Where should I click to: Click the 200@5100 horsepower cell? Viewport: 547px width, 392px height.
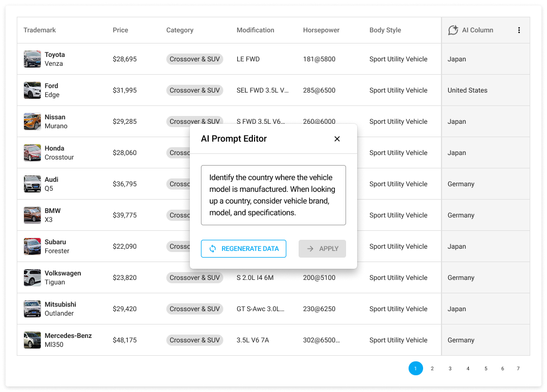click(319, 277)
